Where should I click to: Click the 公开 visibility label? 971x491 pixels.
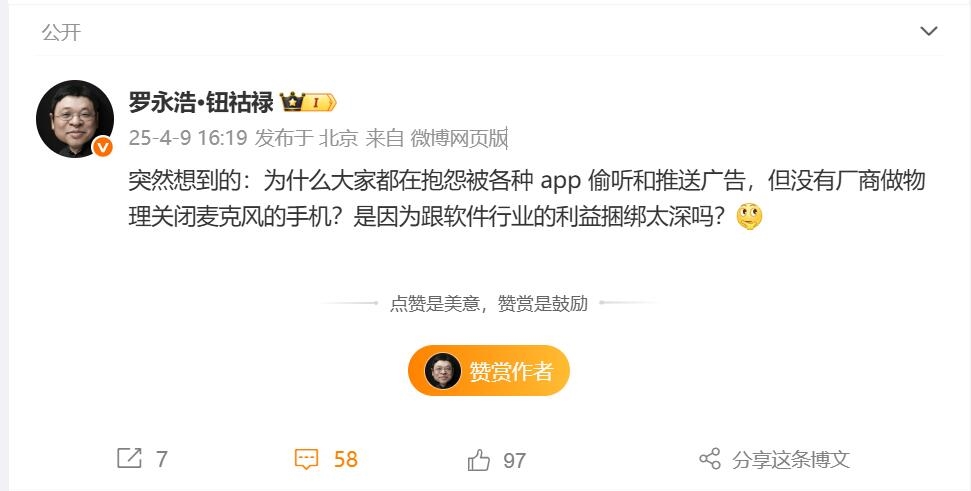tap(61, 32)
